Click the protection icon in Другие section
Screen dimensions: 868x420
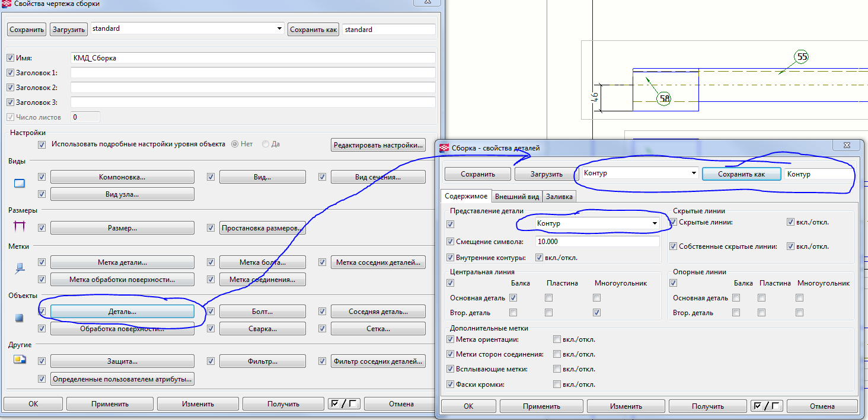(x=20, y=360)
